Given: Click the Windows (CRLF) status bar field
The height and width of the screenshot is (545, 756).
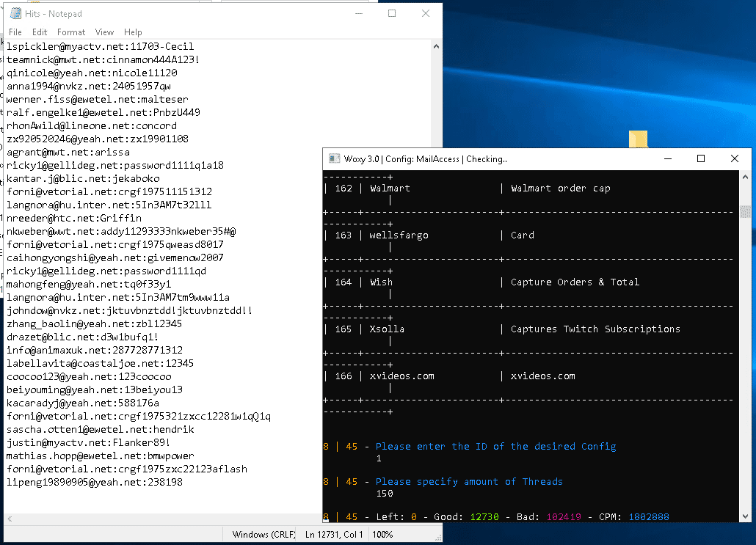Looking at the screenshot, I should pyautogui.click(x=261, y=535).
